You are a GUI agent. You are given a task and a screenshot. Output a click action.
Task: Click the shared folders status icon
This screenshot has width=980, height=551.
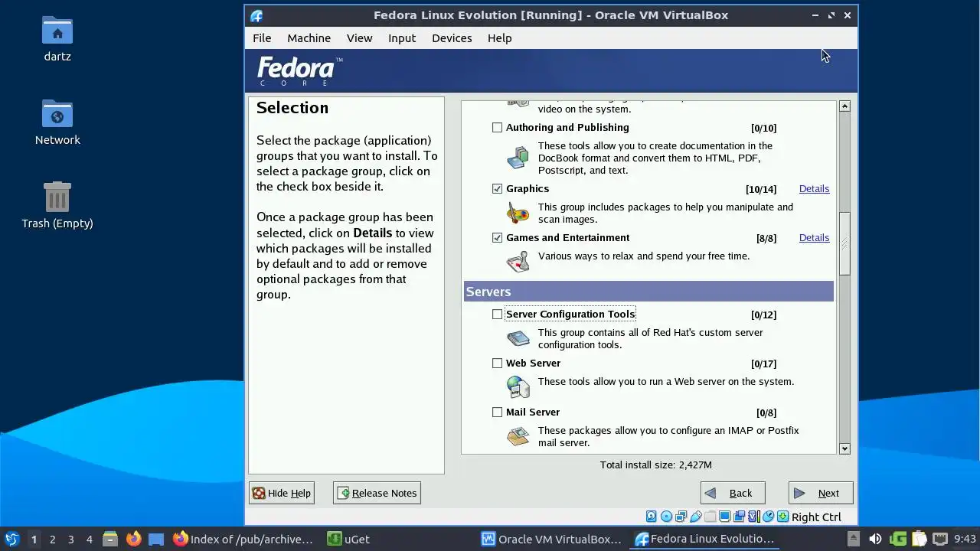coord(710,517)
